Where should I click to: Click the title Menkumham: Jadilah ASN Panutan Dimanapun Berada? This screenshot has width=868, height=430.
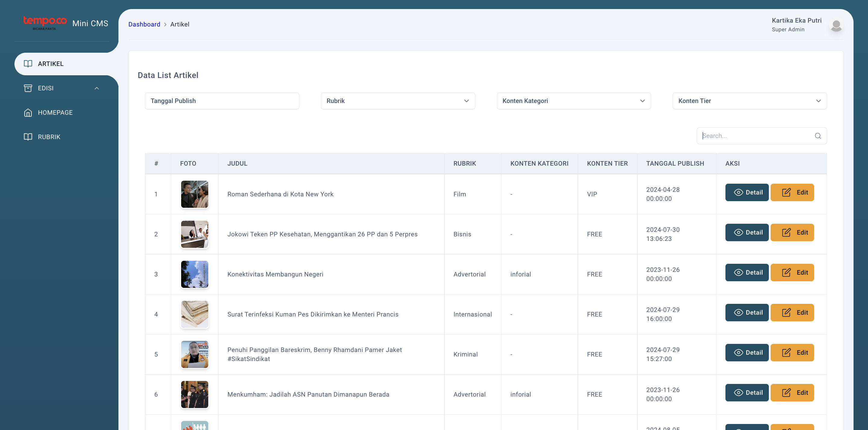pos(308,395)
